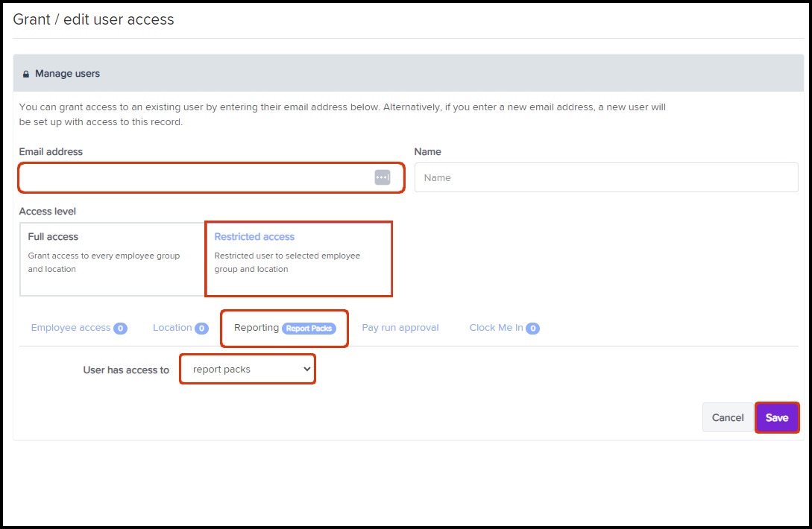The image size is (812, 529).
Task: Click the 'User has access to' label
Action: coord(126,370)
